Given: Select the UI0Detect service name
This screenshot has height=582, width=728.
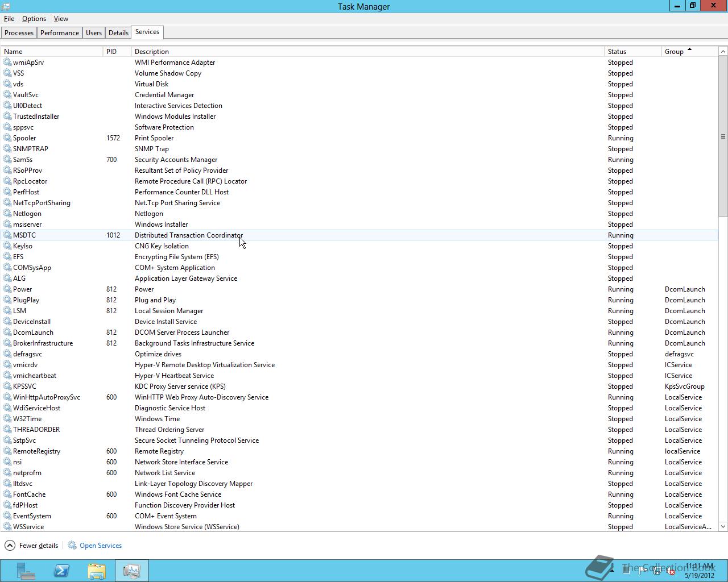Looking at the screenshot, I should (x=28, y=106).
